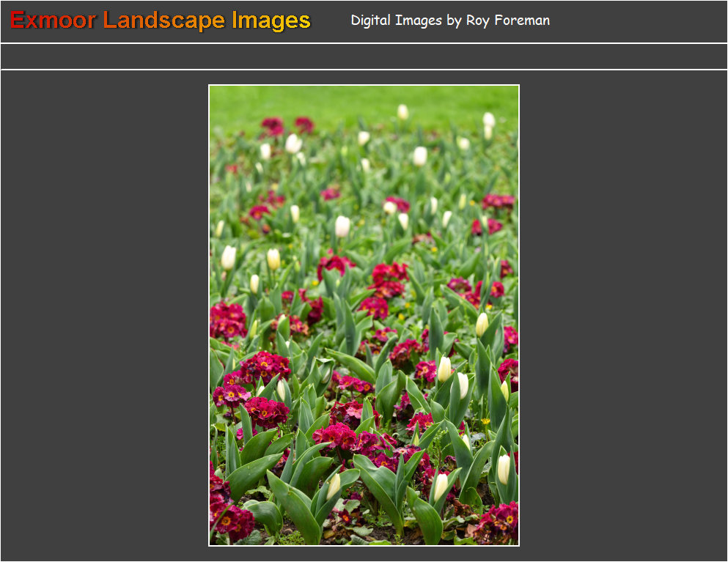
Task: Click the yellow word "Images" in the title
Action: tap(271, 21)
